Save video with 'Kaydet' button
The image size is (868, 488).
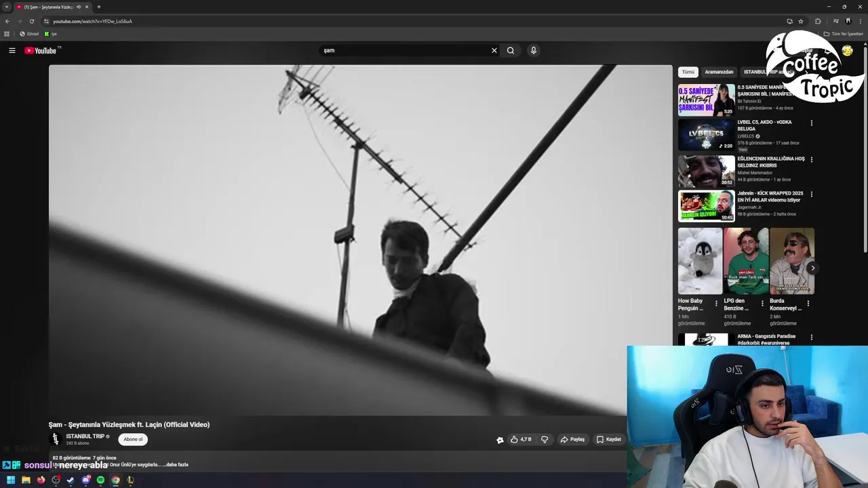609,439
